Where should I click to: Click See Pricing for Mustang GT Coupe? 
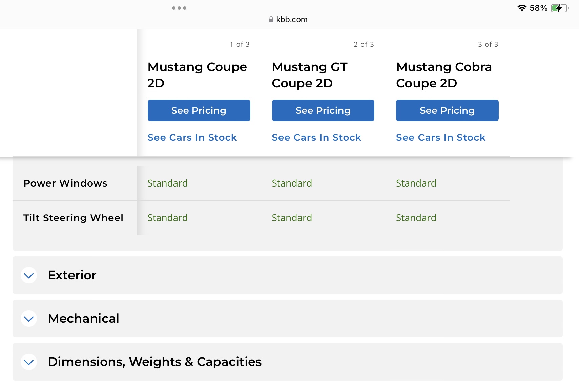pos(323,110)
